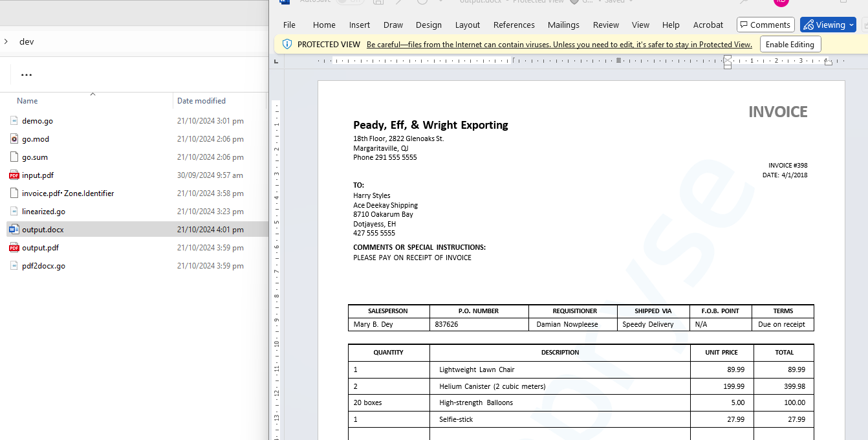This screenshot has height=440, width=868.
Task: Click the Protected View shield icon beside filename
Action: click(x=574, y=2)
